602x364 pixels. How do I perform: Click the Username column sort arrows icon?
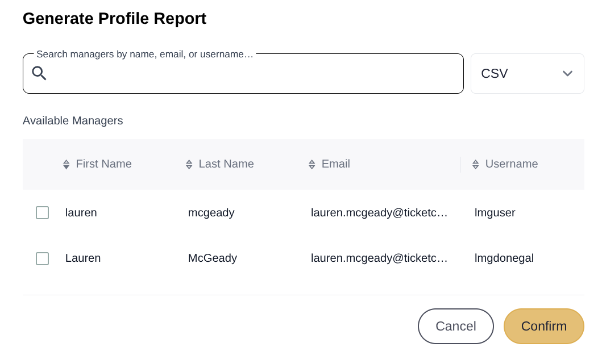click(x=475, y=164)
